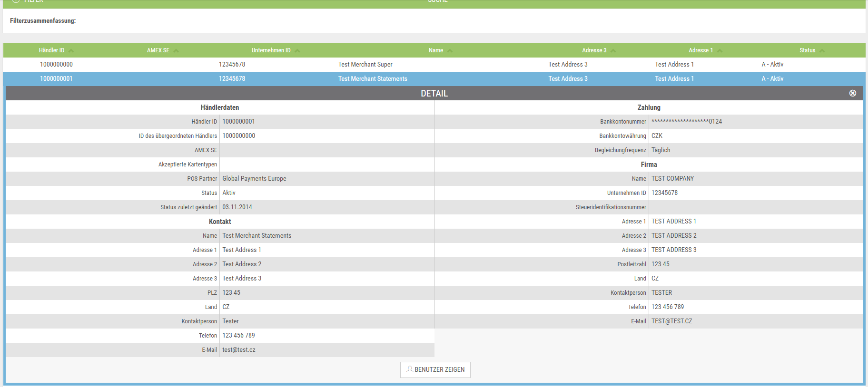
Task: Close the DETAIL panel with X icon
Action: click(852, 93)
